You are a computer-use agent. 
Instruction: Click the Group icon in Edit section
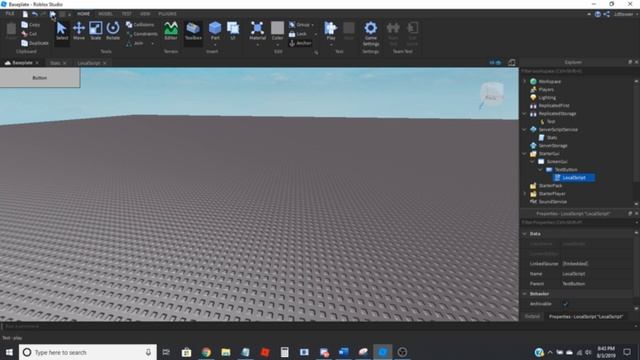[292, 25]
